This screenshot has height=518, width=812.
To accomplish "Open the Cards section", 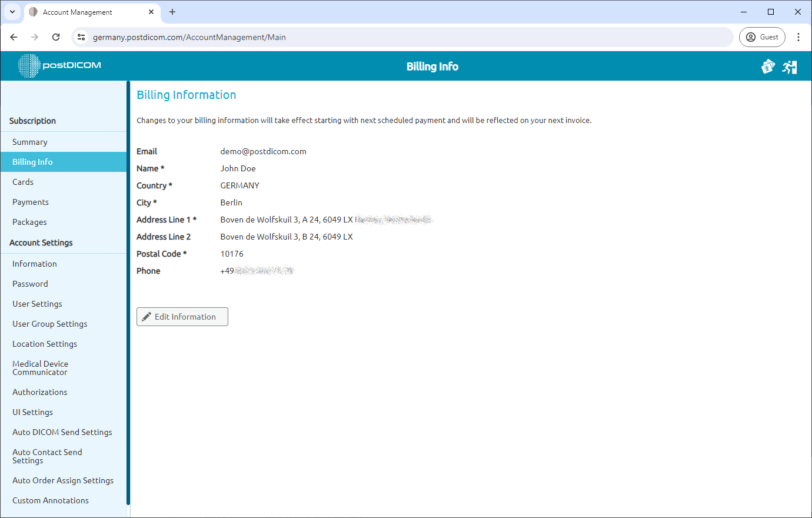I will pyautogui.click(x=22, y=181).
